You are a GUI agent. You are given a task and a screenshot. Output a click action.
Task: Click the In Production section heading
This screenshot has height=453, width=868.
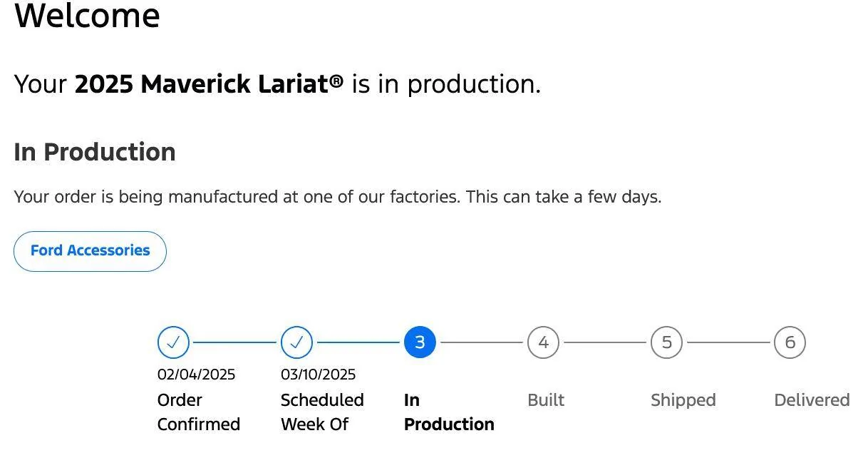[95, 152]
